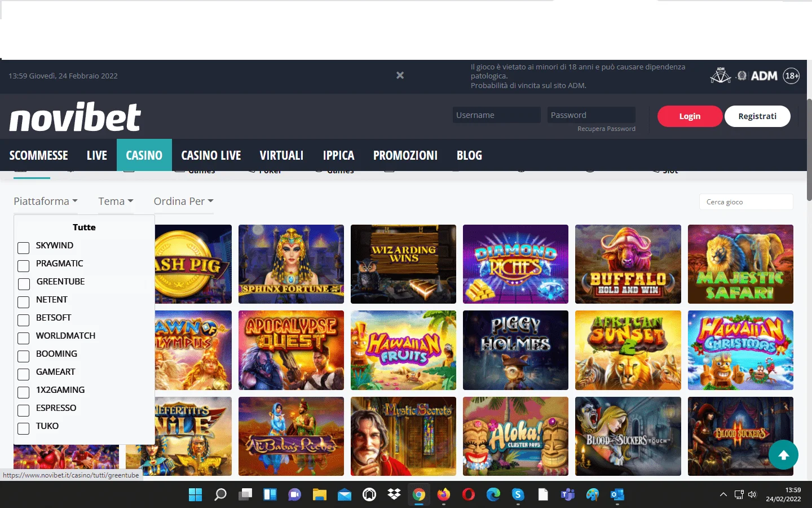
Task: Check the SKYWIND platform checkbox
Action: click(23, 248)
